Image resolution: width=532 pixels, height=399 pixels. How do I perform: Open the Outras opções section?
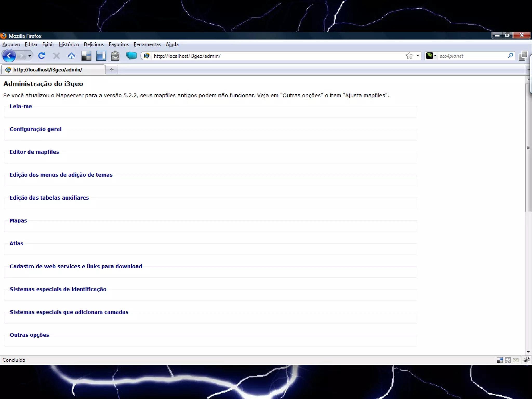pyautogui.click(x=29, y=335)
